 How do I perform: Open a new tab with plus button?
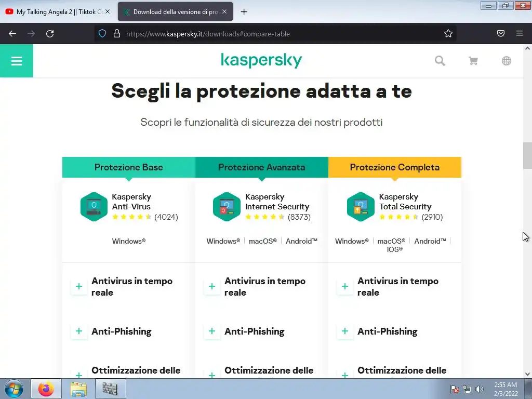(244, 12)
